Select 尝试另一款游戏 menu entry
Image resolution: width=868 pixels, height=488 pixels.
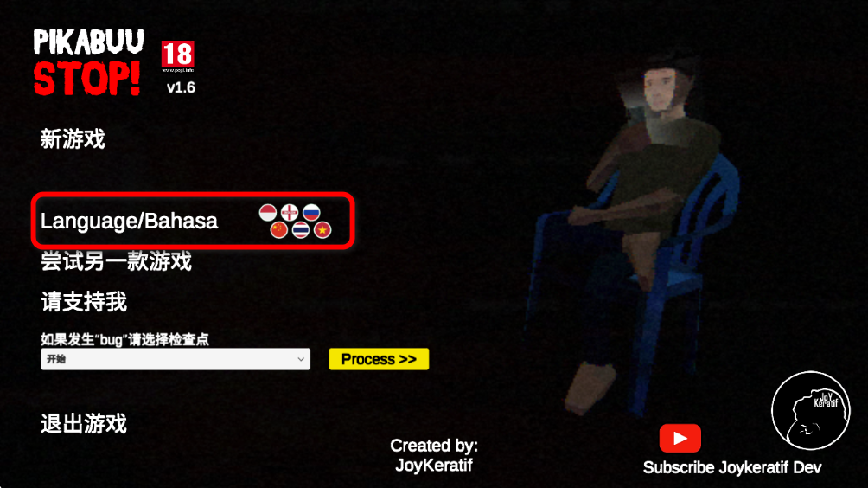point(116,261)
